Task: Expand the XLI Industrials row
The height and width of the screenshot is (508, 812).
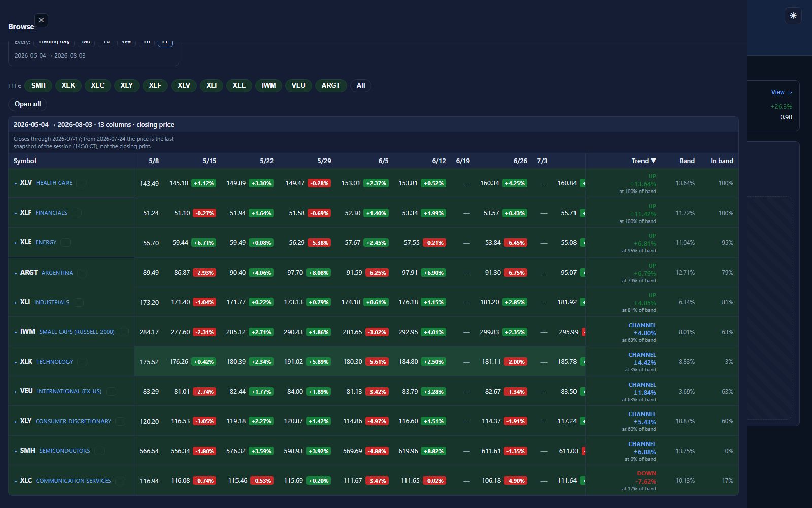Action: [x=16, y=302]
